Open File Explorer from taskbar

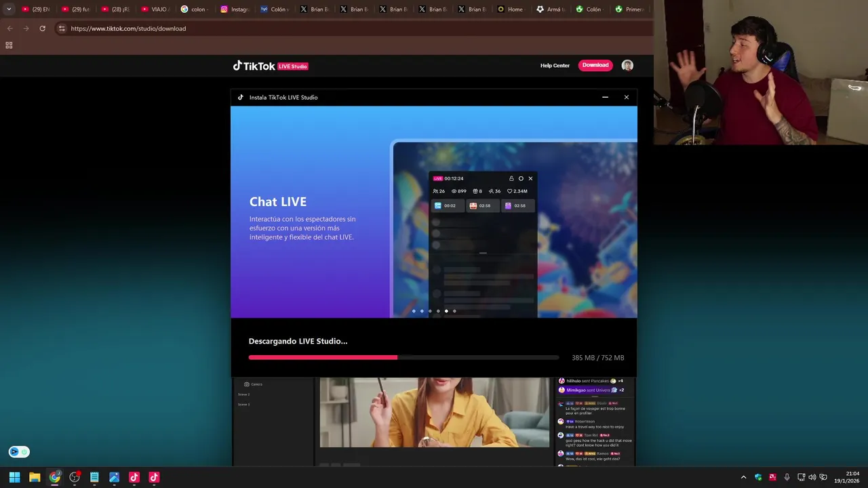point(35,477)
